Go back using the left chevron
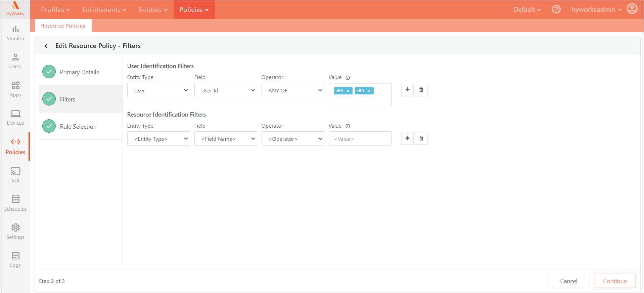This screenshot has height=293, width=644. tap(46, 46)
